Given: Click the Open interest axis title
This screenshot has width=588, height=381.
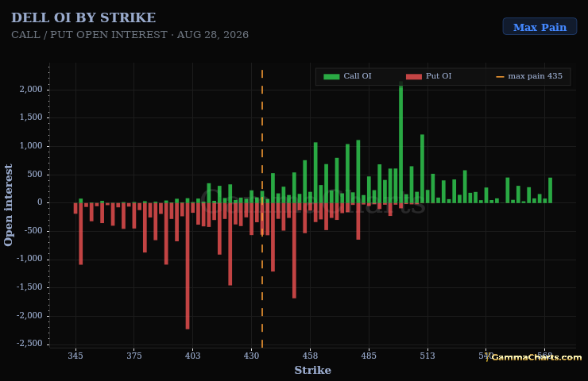Looking at the screenshot, I should (8, 205).
